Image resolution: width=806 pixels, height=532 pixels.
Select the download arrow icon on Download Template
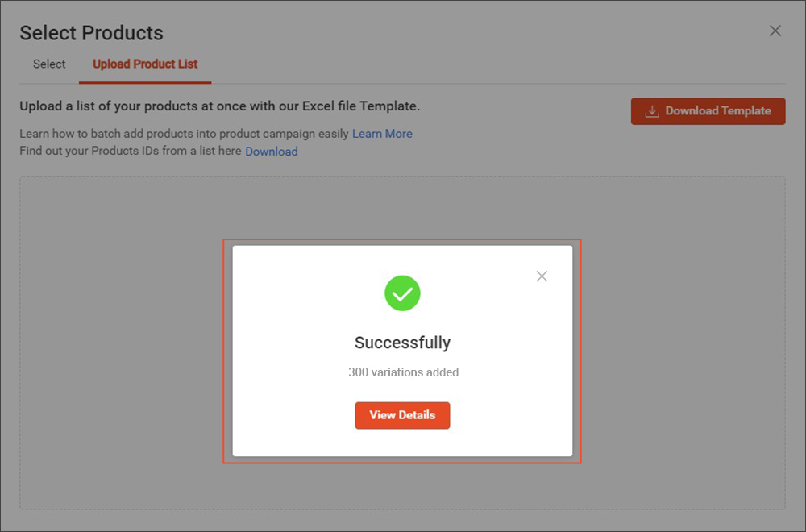pyautogui.click(x=651, y=111)
